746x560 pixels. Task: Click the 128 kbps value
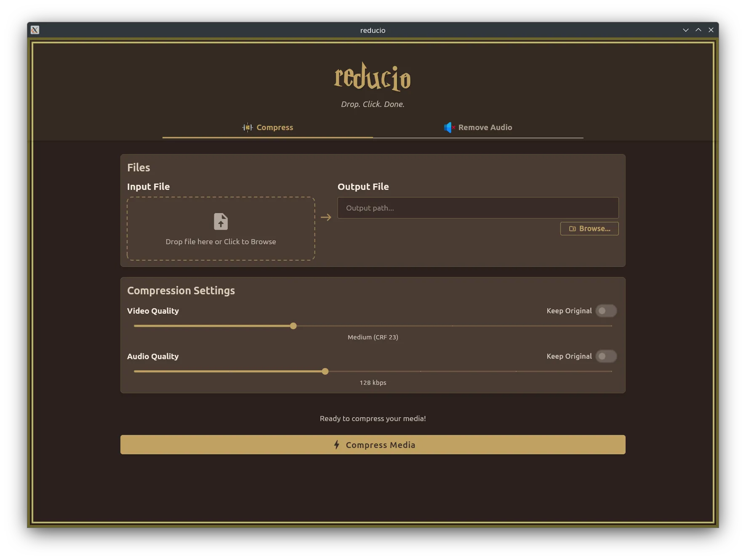click(x=373, y=383)
